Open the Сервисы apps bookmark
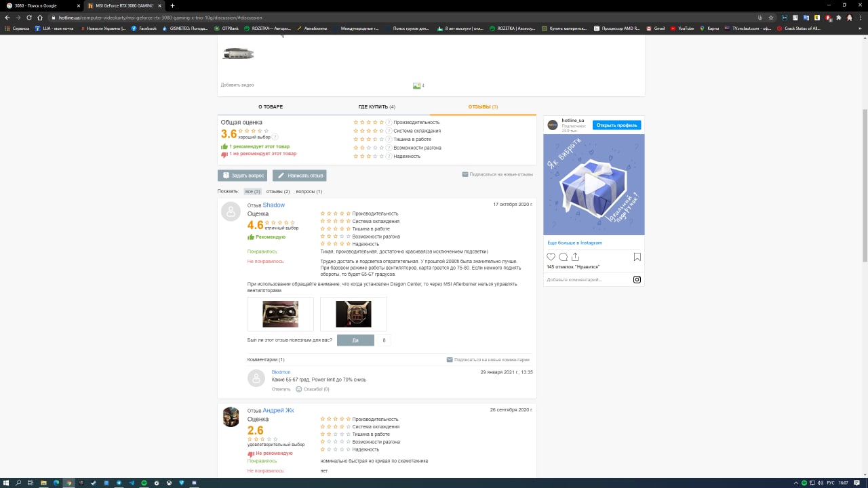This screenshot has width=868, height=488. point(18,28)
